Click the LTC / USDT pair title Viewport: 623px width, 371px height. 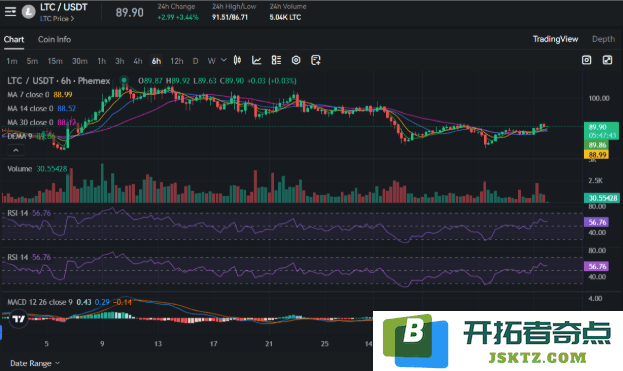64,7
